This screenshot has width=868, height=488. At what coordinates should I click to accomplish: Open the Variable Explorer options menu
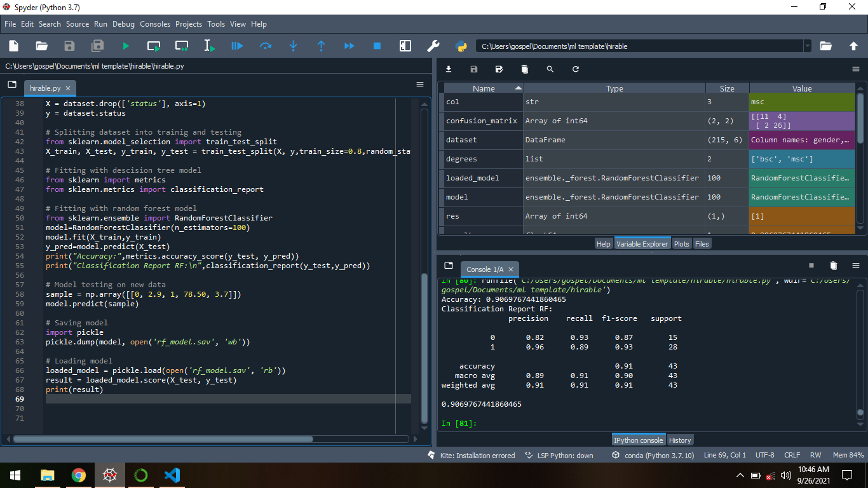click(855, 69)
